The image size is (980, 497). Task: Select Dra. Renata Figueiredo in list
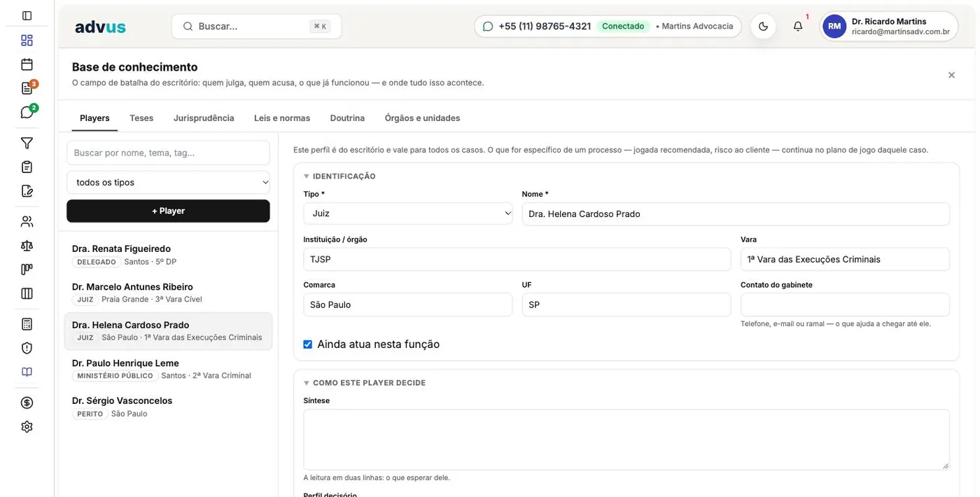[168, 255]
